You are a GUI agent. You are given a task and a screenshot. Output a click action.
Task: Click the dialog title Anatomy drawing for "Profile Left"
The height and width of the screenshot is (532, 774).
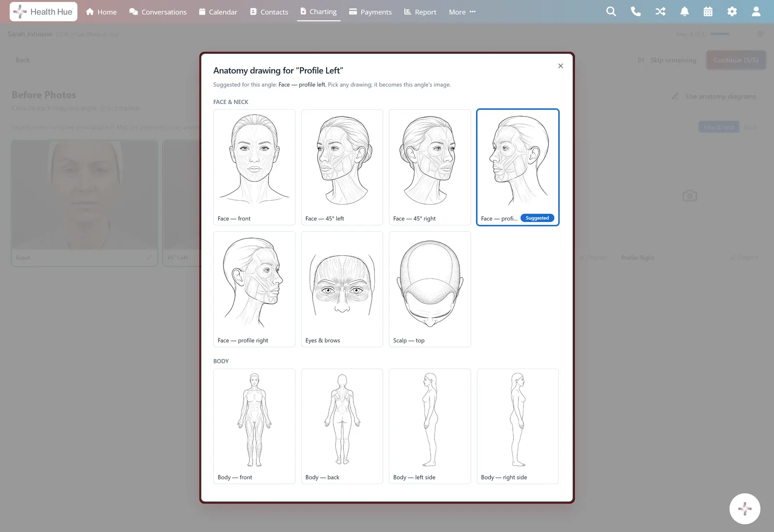point(278,71)
